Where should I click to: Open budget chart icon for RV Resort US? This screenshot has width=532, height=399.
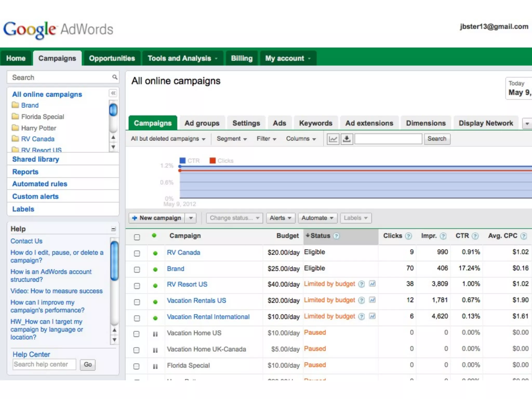coord(372,284)
